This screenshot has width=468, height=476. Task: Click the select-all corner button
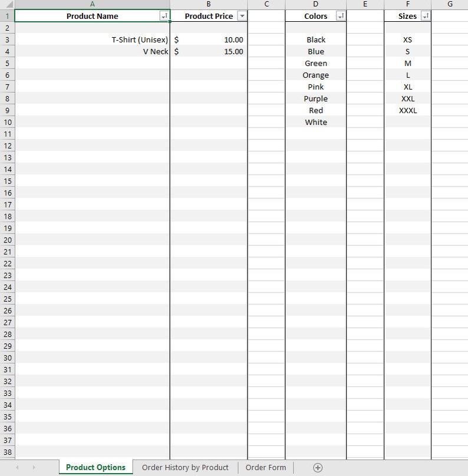click(x=7, y=4)
